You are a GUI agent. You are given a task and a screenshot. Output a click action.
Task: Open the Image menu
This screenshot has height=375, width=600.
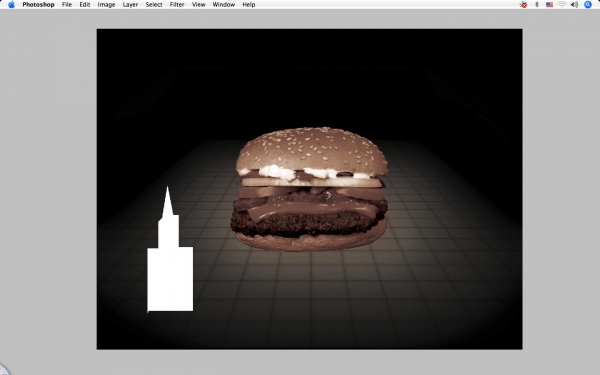106,5
